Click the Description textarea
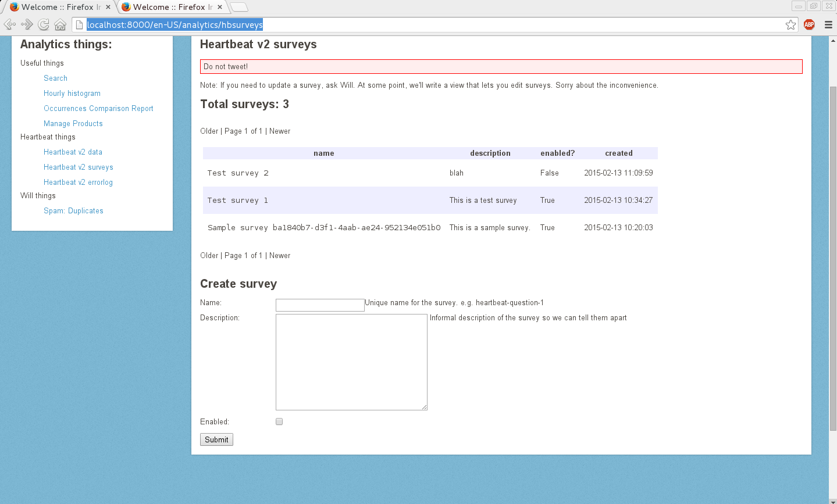Viewport: 837px width, 504px height. (351, 362)
